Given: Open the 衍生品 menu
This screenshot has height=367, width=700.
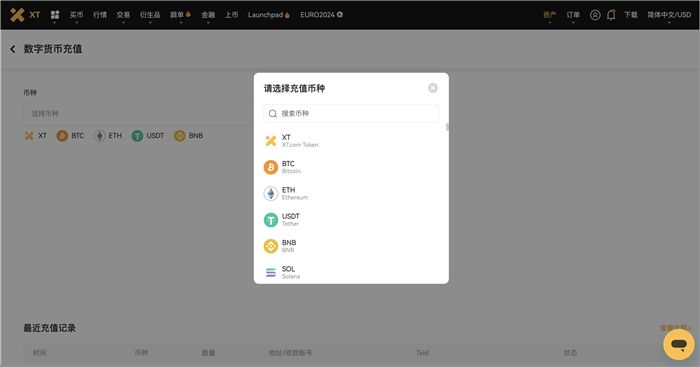Looking at the screenshot, I should point(150,15).
